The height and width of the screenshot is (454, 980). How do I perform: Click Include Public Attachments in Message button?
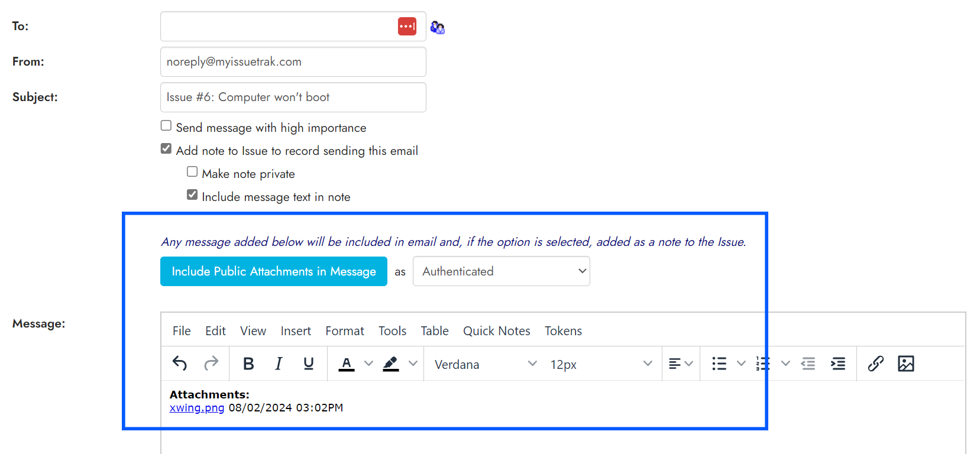[x=274, y=271]
